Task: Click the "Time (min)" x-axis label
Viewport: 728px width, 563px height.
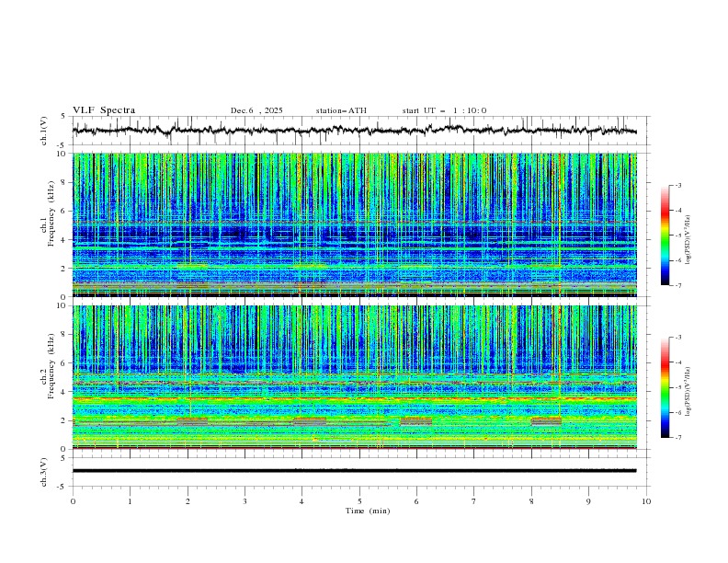Action: tap(370, 511)
